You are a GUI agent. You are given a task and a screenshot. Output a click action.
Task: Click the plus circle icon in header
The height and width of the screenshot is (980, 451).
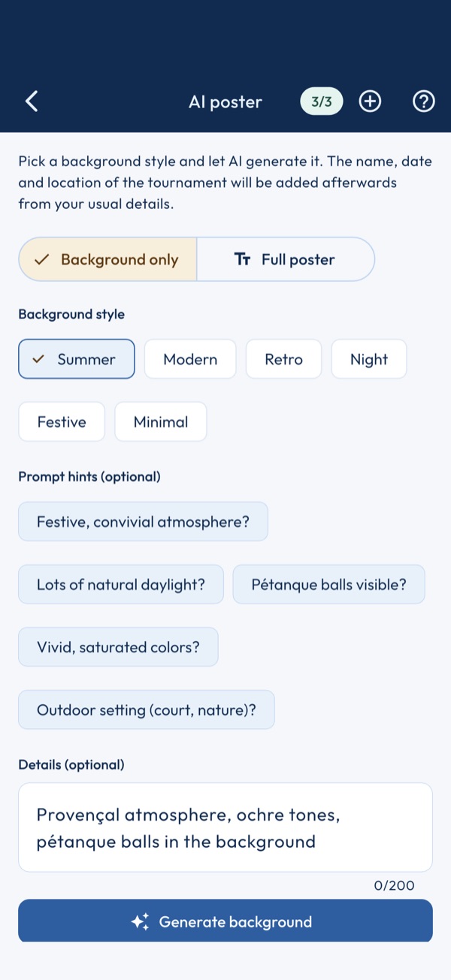370,101
